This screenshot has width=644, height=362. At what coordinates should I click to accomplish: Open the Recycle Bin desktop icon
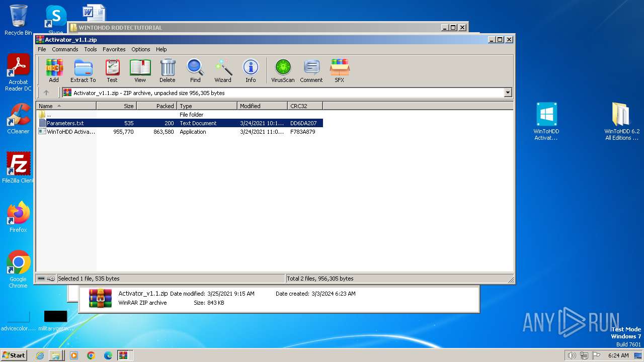tap(18, 20)
